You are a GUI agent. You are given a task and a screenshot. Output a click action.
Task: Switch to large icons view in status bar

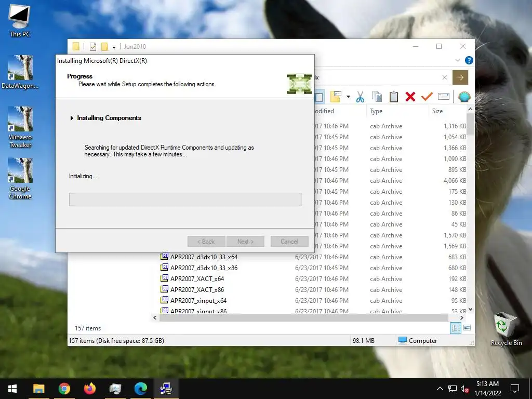467,328
